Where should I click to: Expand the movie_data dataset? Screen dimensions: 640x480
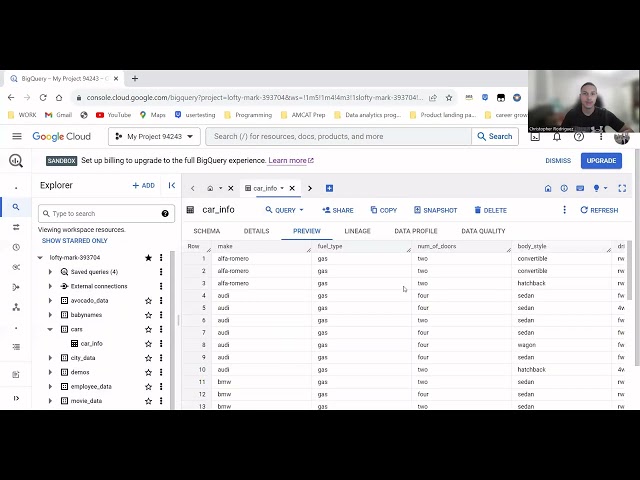click(50, 401)
